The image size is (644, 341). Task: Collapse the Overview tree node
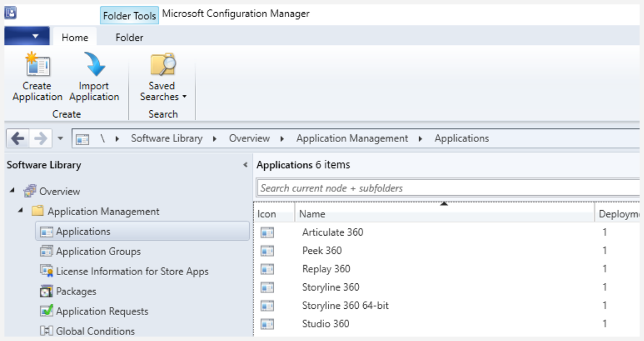(x=12, y=190)
